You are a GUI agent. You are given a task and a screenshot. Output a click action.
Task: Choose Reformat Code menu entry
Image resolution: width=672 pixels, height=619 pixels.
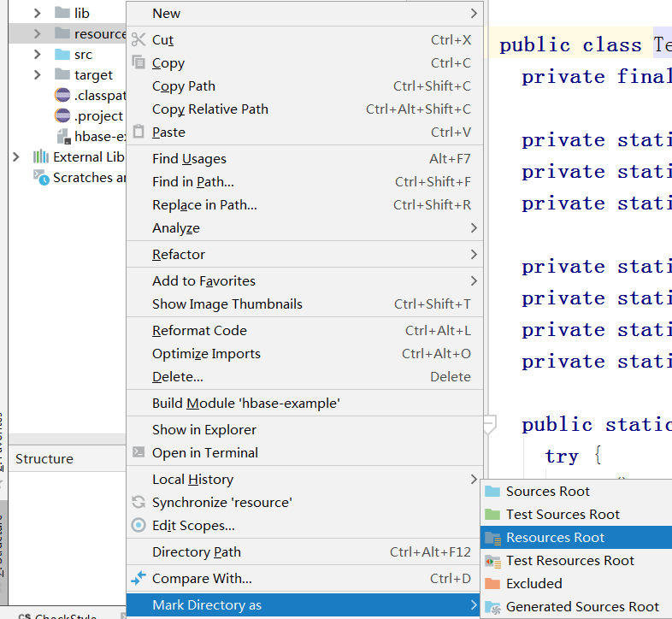pos(199,331)
